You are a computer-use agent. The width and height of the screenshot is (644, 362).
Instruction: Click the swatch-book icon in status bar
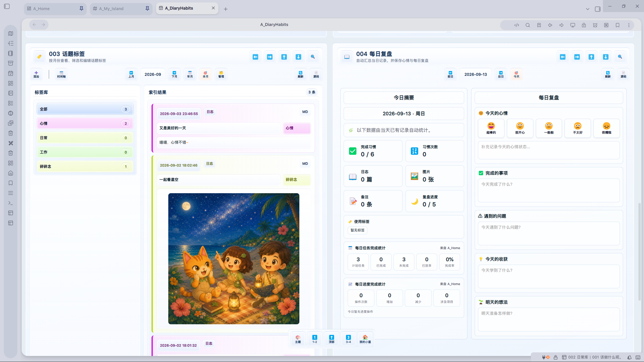629,357
